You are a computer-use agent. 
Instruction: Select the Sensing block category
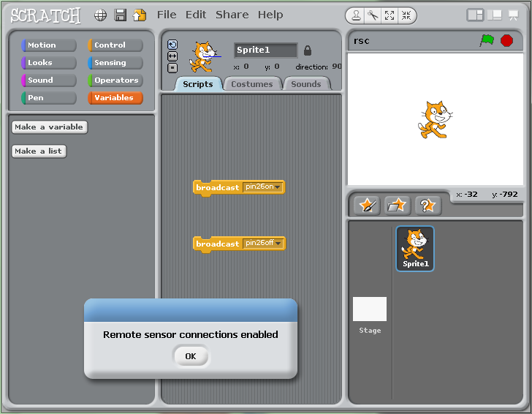pos(115,62)
